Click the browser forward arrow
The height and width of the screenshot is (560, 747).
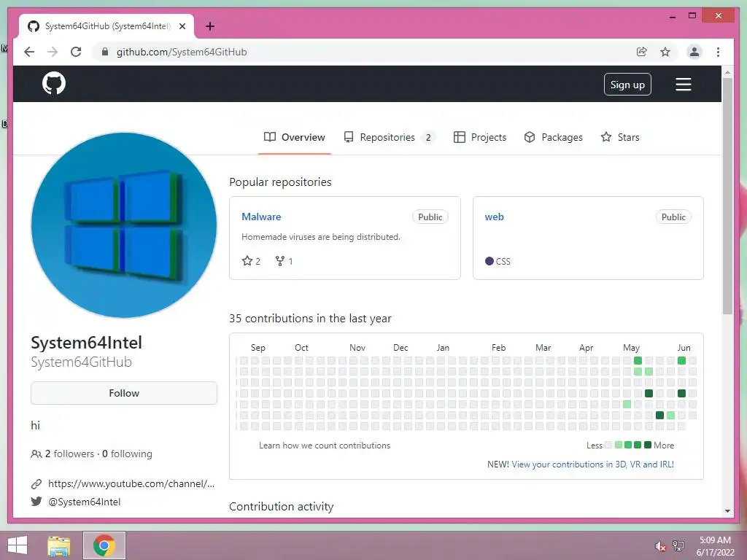pyautogui.click(x=53, y=52)
